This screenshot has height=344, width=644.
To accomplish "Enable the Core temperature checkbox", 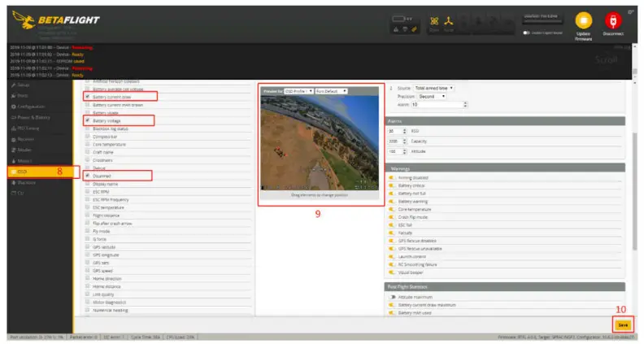I will pos(87,144).
